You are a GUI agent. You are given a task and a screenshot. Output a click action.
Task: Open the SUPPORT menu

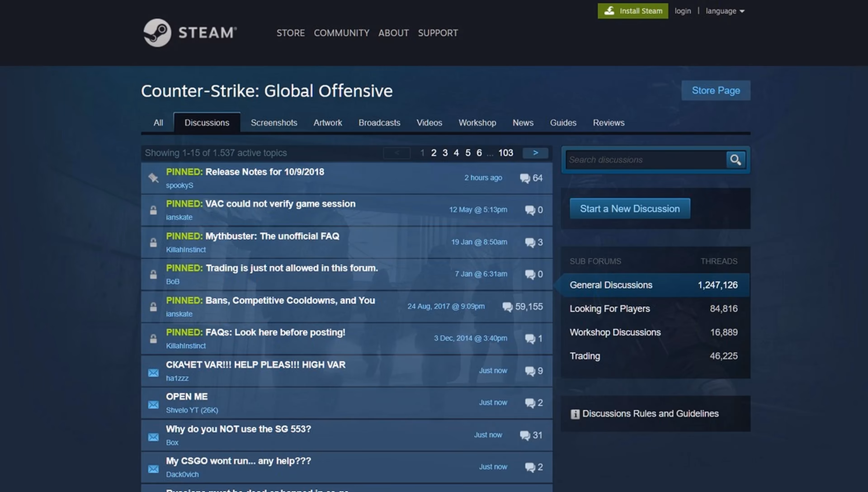point(438,33)
